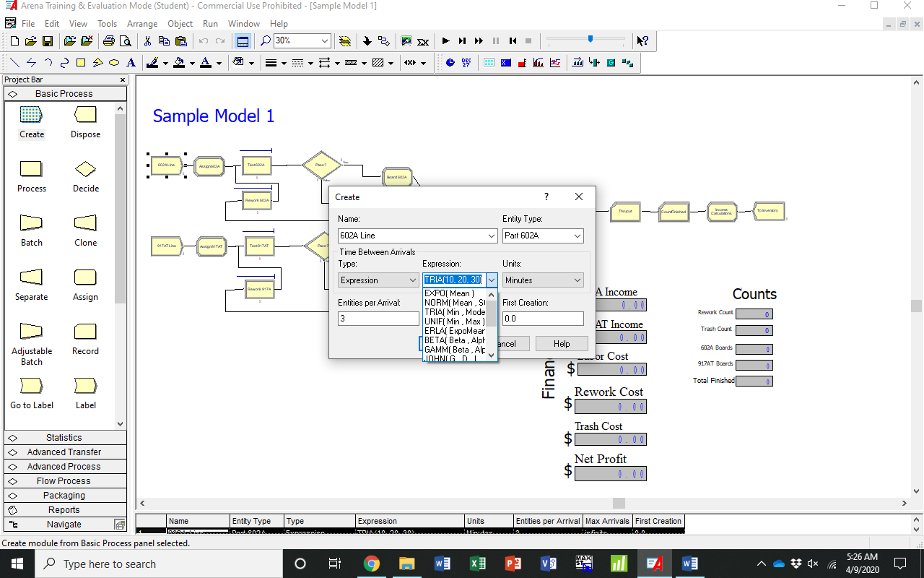Collapse the Expression combo box arrow
This screenshot has height=578, width=924.
492,280
